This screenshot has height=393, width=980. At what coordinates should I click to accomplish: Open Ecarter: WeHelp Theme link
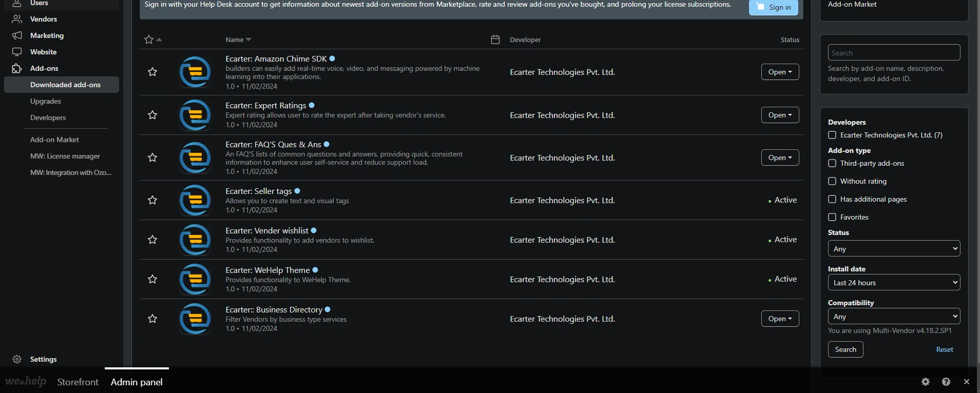(x=267, y=270)
